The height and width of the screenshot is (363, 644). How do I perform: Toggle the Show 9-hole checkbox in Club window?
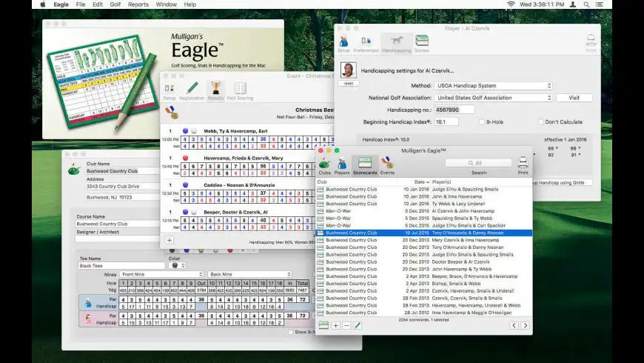pos(290,332)
